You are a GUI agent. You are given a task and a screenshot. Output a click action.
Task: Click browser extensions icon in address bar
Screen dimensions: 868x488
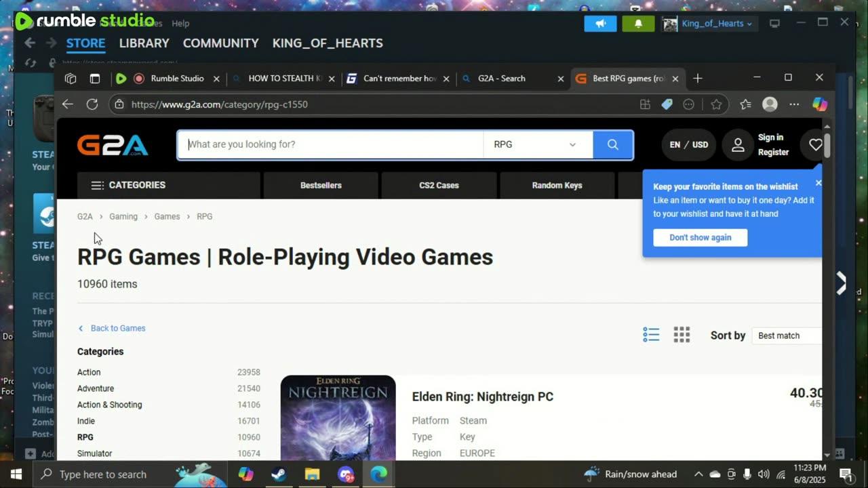click(x=645, y=104)
